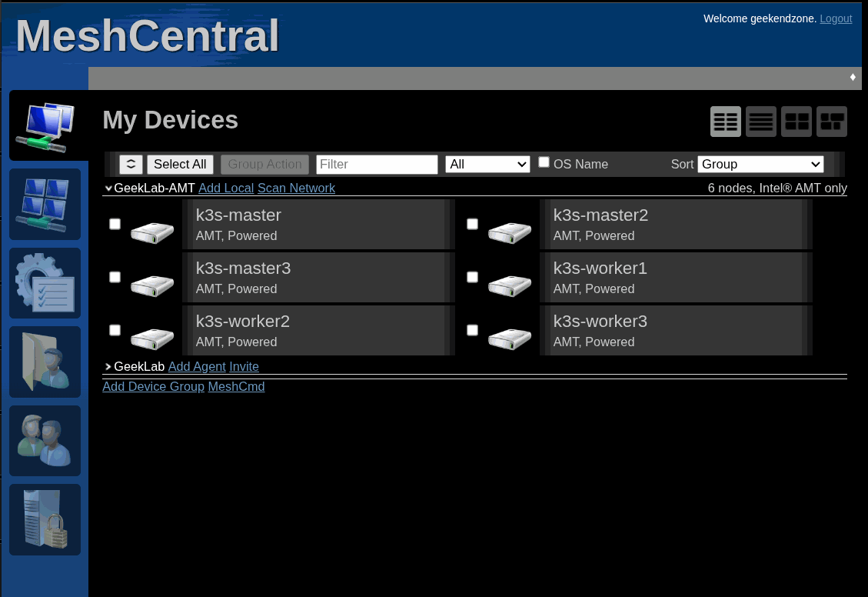The image size is (868, 597).
Task: Click the device icon for k3s-worker1
Action: [510, 285]
